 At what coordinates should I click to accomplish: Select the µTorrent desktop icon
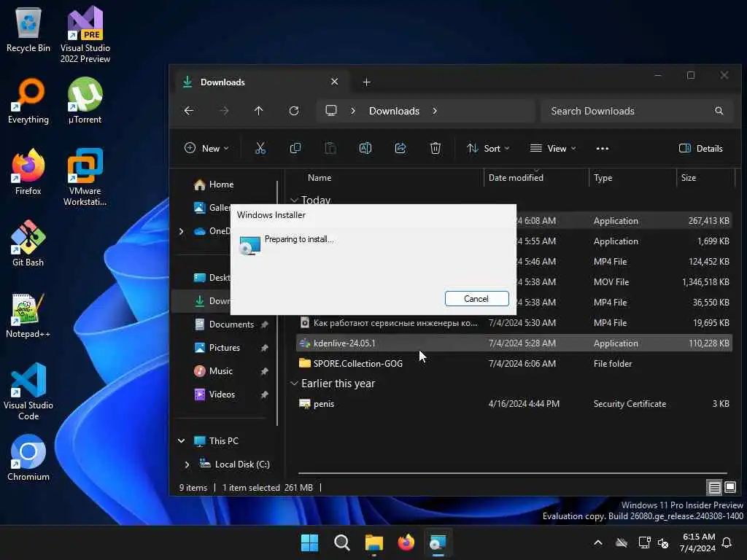coord(85,101)
